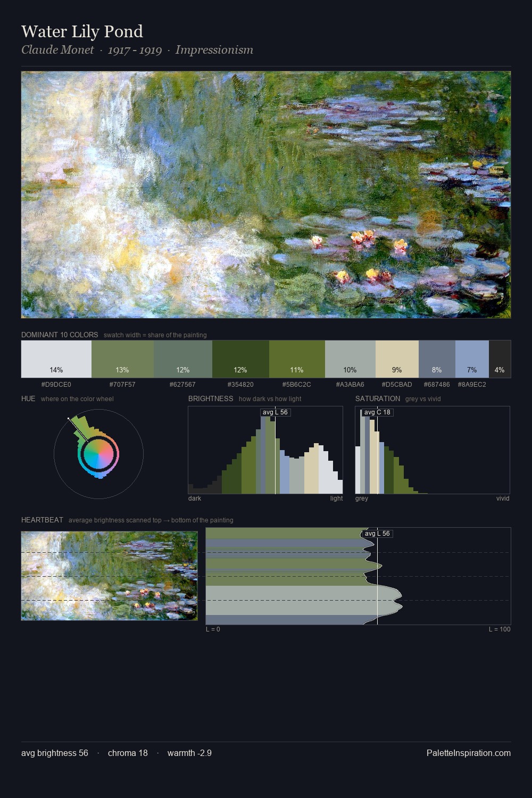Click the hex code #687486 text
The image size is (532, 798).
coord(437,384)
